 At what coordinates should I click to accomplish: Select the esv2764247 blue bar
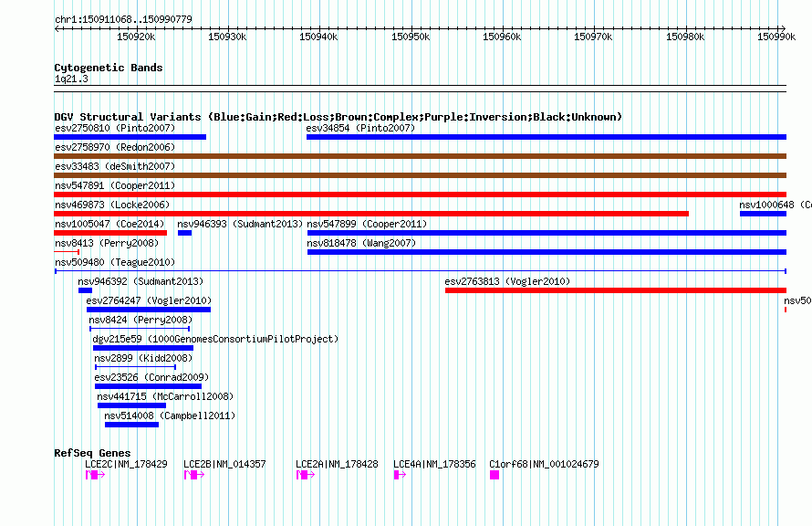click(149, 310)
